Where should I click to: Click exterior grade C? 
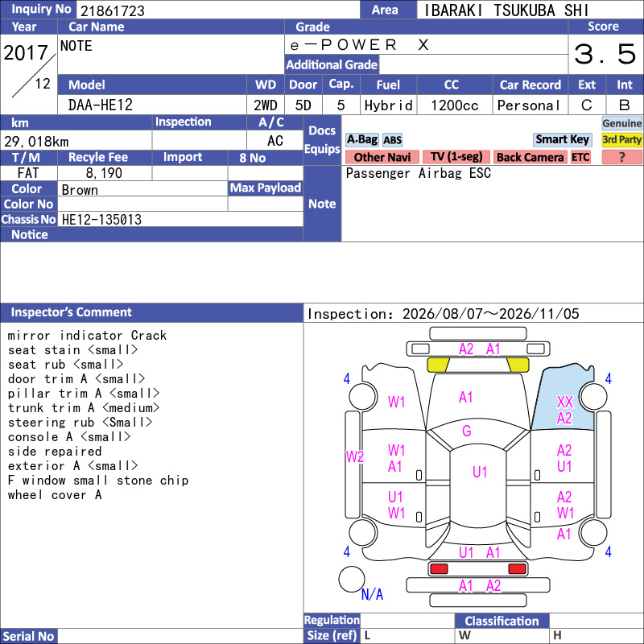(x=587, y=105)
